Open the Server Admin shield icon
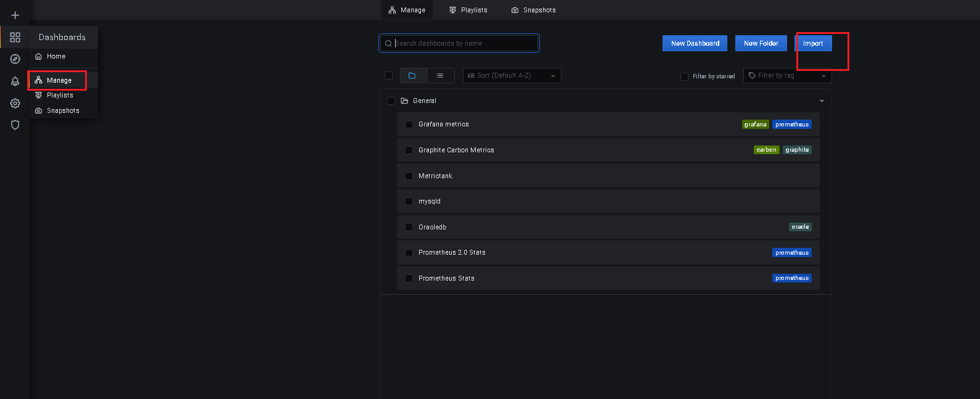The height and width of the screenshot is (399, 980). coord(15,125)
